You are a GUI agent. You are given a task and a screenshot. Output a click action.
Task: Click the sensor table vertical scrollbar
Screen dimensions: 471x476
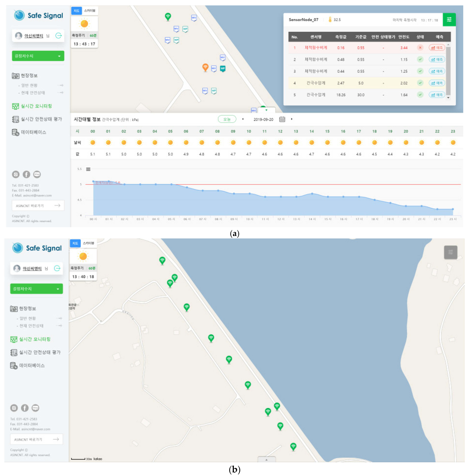click(x=448, y=70)
